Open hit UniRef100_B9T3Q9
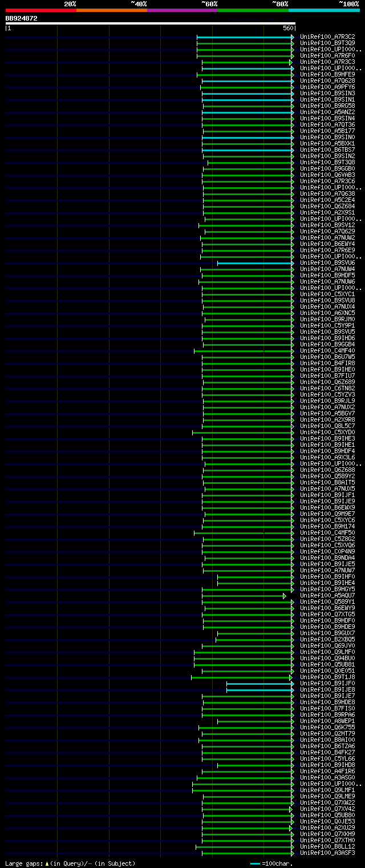This screenshot has width=365, height=868. pos(327,43)
